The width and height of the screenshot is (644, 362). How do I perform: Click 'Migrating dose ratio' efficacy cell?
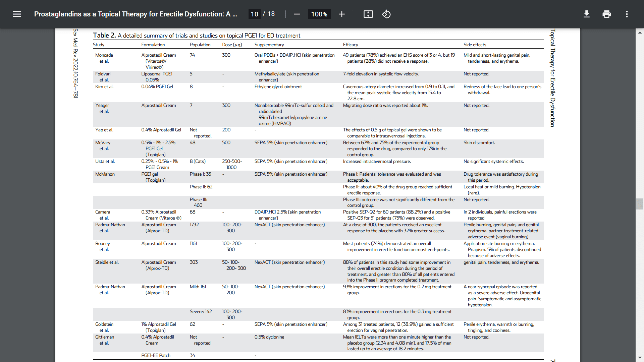pos(385,105)
